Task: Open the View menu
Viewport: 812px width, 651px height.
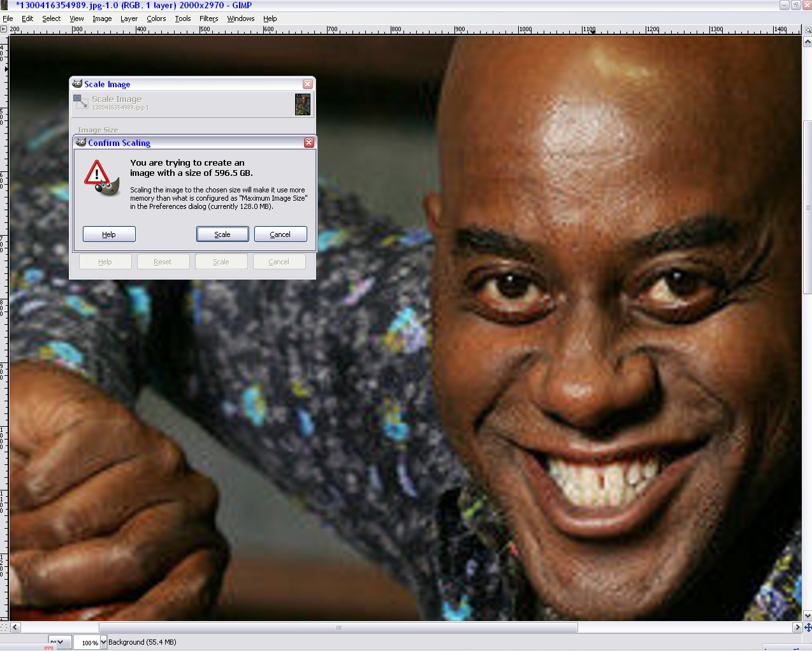Action: pos(76,18)
